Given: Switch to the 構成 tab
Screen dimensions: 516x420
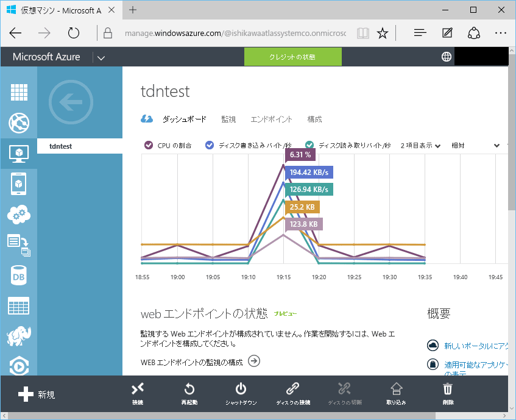Looking at the screenshot, I should coord(314,119).
